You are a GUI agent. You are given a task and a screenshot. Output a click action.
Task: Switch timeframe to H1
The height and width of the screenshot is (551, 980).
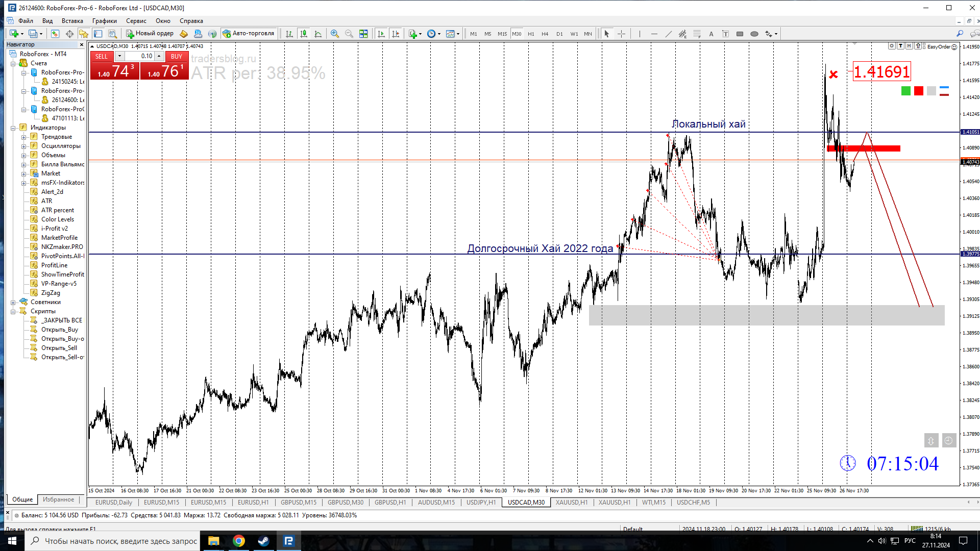(531, 34)
